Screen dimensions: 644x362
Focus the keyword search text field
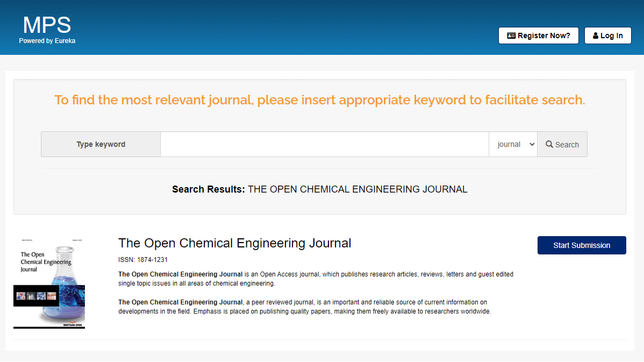click(324, 144)
